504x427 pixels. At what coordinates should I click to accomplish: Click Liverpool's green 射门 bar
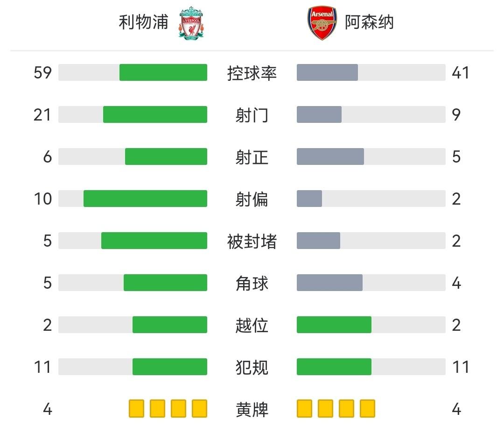coord(155,114)
